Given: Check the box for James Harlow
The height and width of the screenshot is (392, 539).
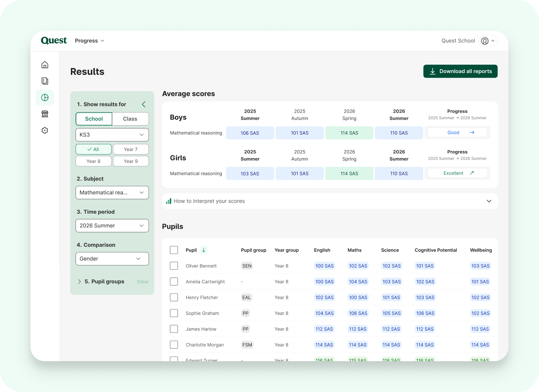Looking at the screenshot, I should coord(174,329).
